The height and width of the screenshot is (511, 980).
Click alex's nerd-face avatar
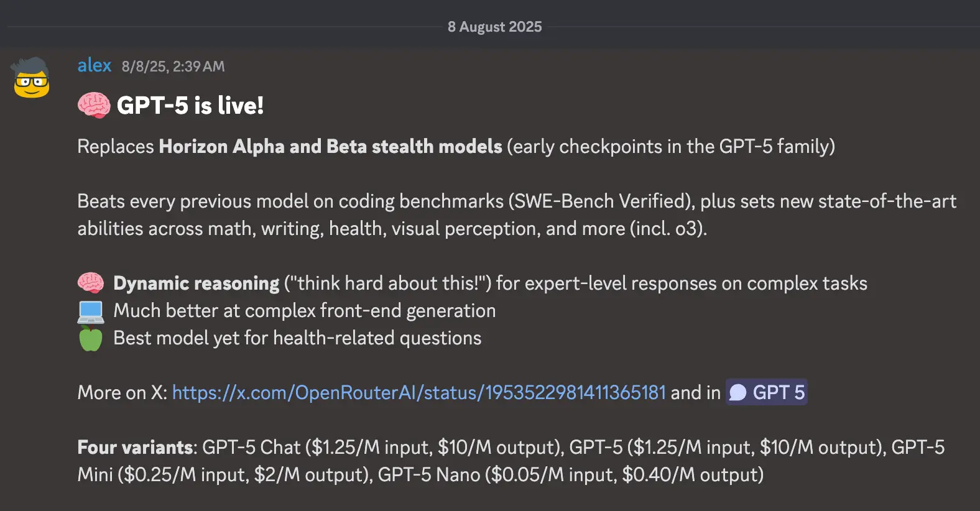(x=32, y=78)
